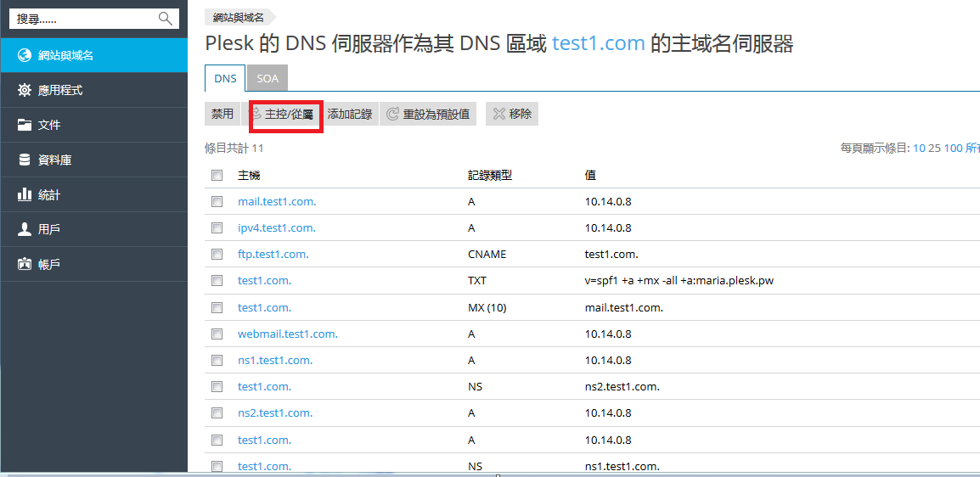
Task: Check the box for ns2.test1.com. A record
Action: pos(217,412)
